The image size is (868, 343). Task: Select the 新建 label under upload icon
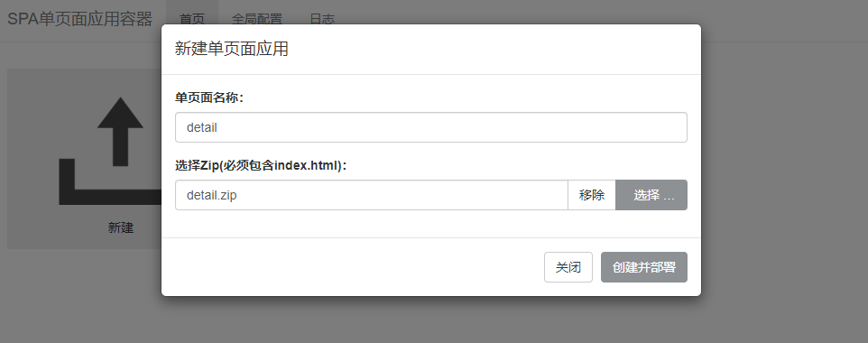tap(121, 227)
